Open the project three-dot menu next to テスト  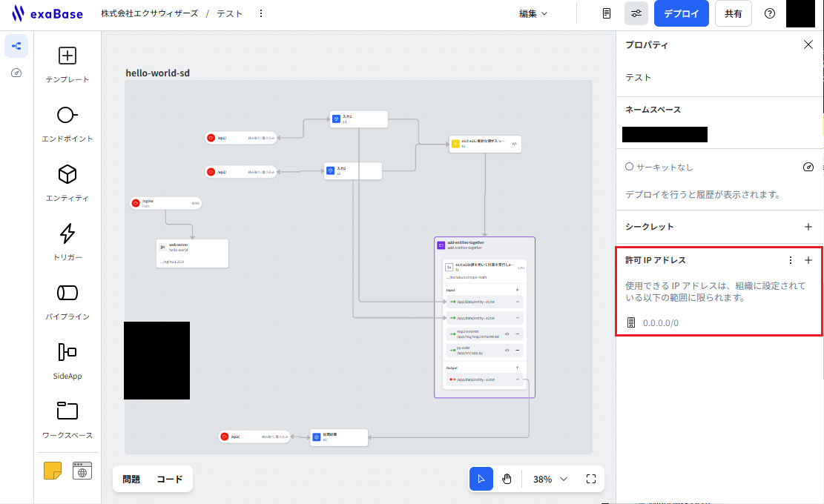click(x=261, y=13)
